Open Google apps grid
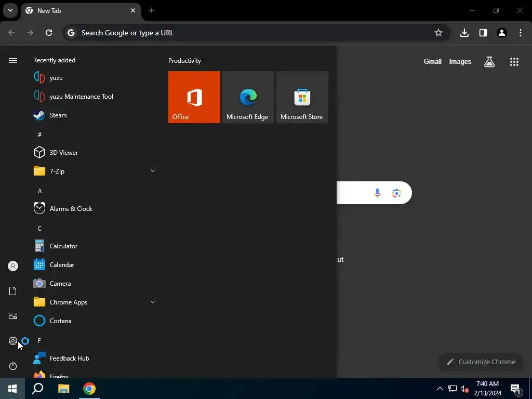The width and height of the screenshot is (532, 399). 514,62
